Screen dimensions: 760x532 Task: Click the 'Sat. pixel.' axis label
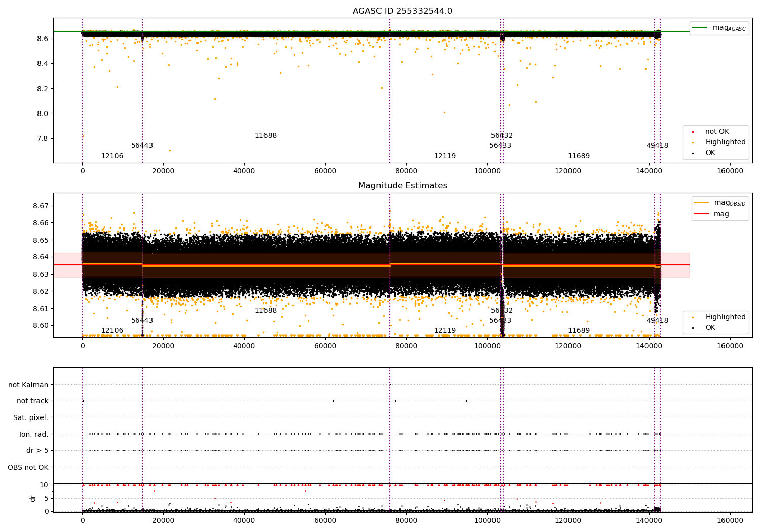click(x=31, y=417)
